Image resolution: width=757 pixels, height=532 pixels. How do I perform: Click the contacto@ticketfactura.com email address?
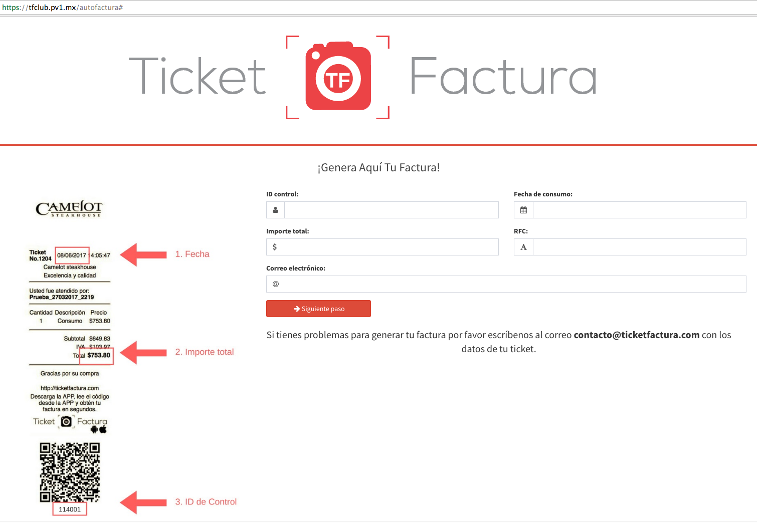[x=636, y=335]
